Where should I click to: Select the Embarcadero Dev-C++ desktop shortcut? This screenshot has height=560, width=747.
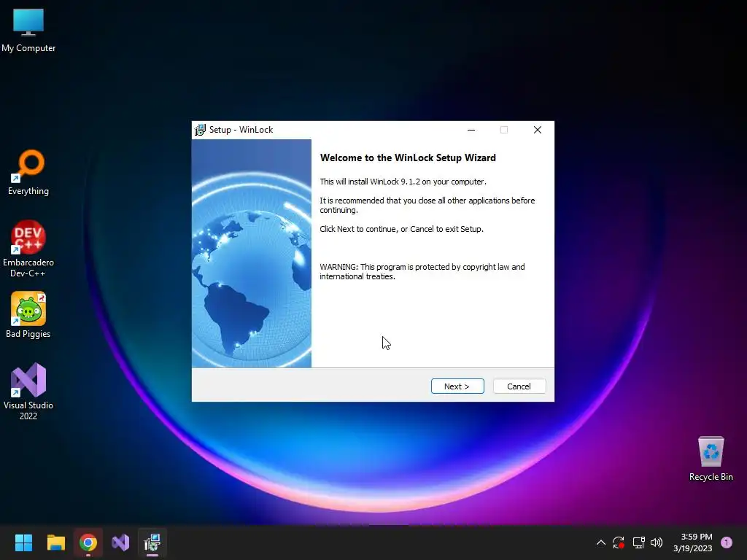point(28,249)
